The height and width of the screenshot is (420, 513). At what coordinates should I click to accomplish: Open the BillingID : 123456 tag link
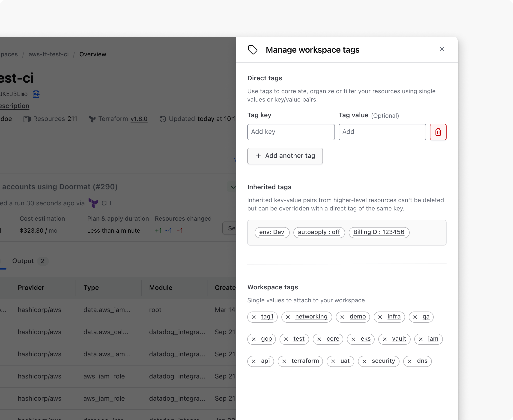(x=379, y=232)
